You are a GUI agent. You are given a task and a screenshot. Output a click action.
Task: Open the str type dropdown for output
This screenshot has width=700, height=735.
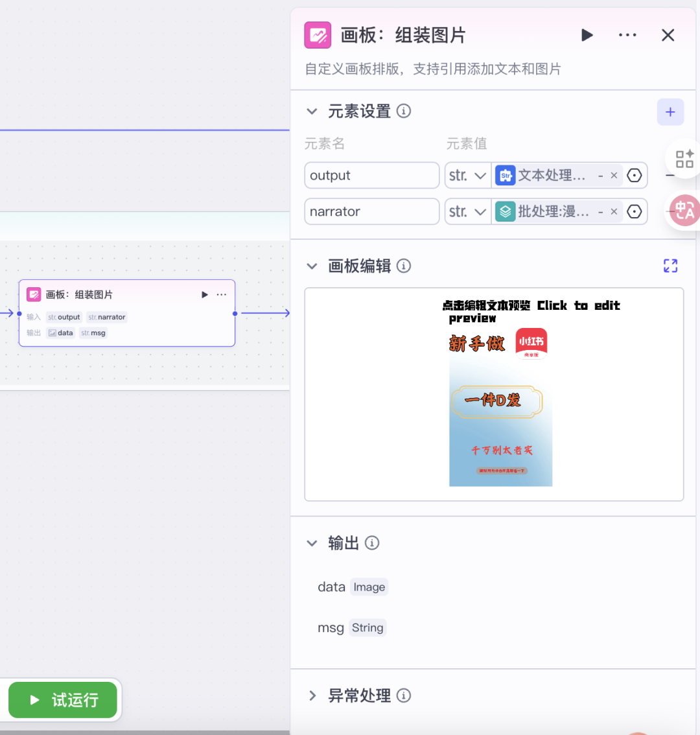[467, 176]
